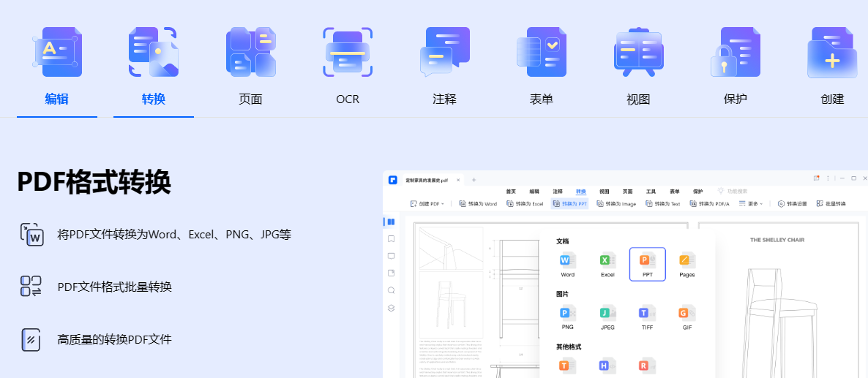Open the three-dot menu in the editor title bar
The height and width of the screenshot is (378, 868).
(x=828, y=178)
